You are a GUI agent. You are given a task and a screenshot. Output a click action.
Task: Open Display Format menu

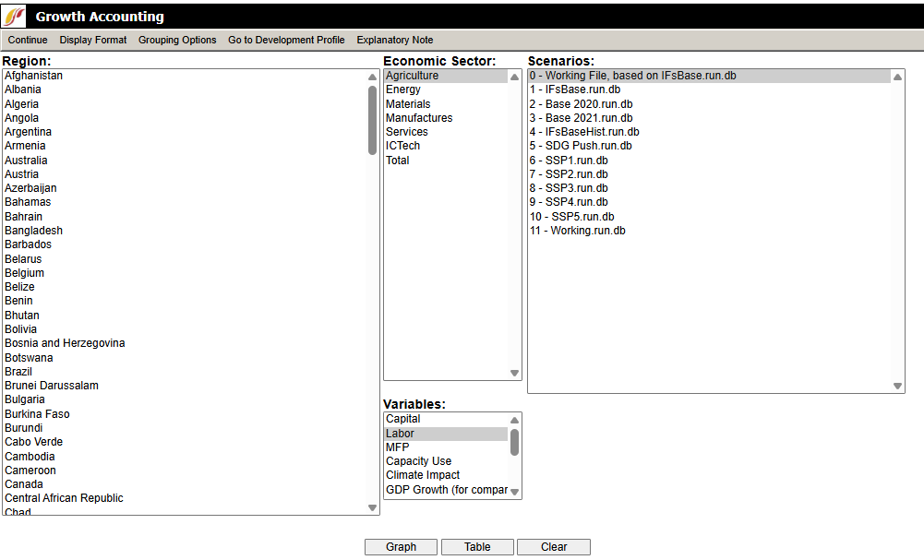coord(93,40)
